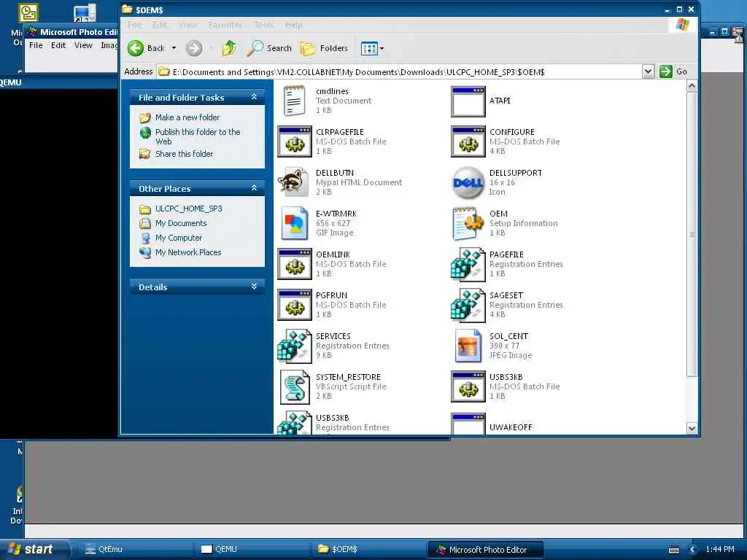747x560 pixels.
Task: Click Publish this folder to the Web
Action: (198, 136)
